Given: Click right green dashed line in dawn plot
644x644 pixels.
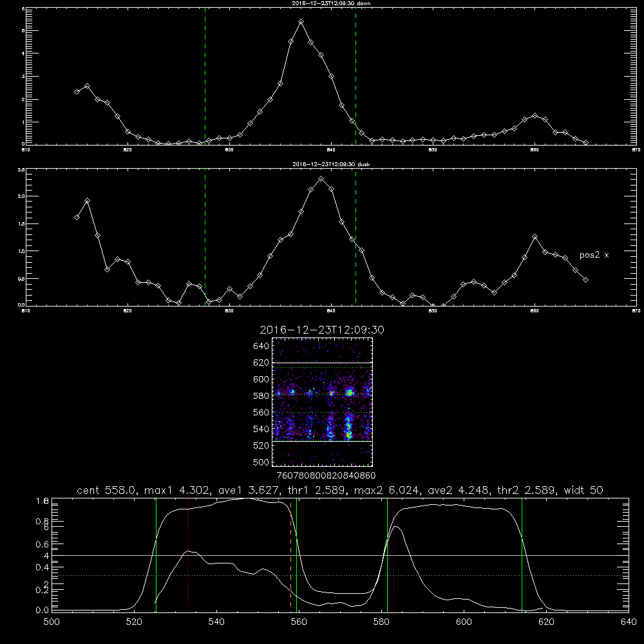Looking at the screenshot, I should [x=355, y=78].
